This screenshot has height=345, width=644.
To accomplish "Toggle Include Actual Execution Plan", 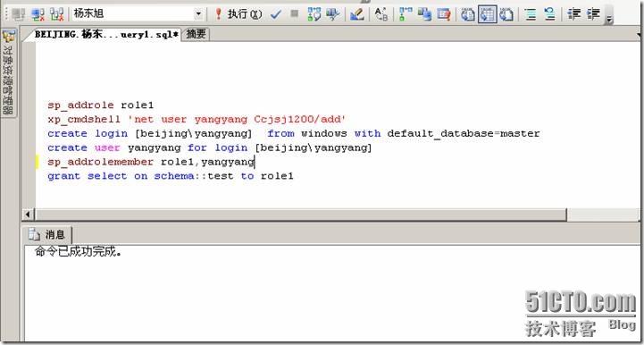I will pyautogui.click(x=406, y=14).
